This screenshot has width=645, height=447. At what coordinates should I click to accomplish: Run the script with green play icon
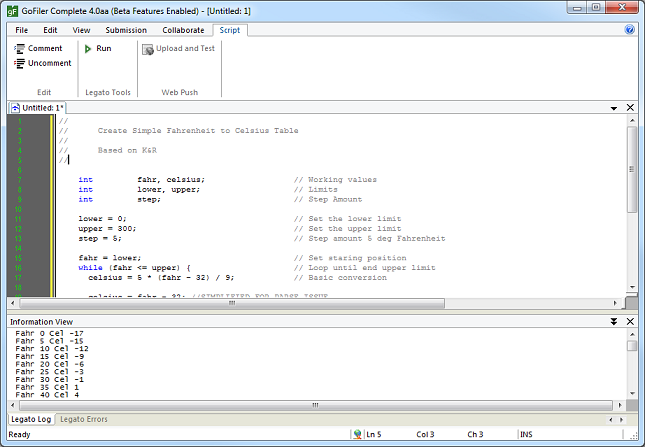pyautogui.click(x=88, y=49)
